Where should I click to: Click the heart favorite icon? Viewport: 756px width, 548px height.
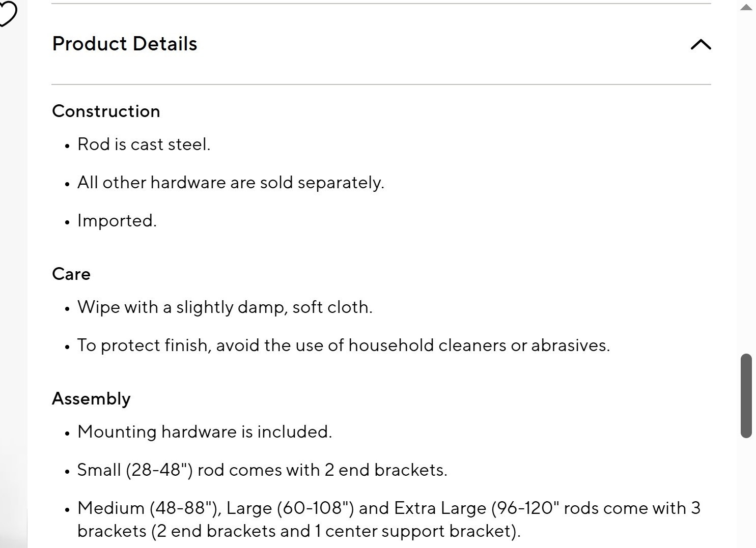coord(6,13)
